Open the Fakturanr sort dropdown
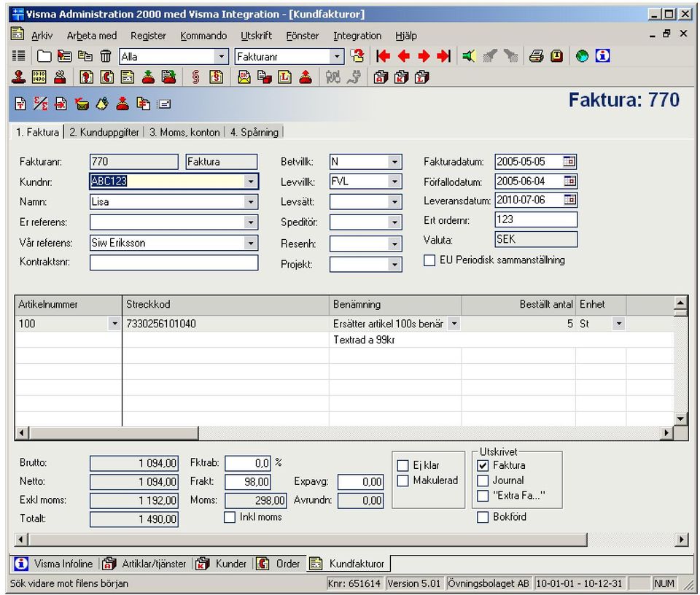 (337, 57)
